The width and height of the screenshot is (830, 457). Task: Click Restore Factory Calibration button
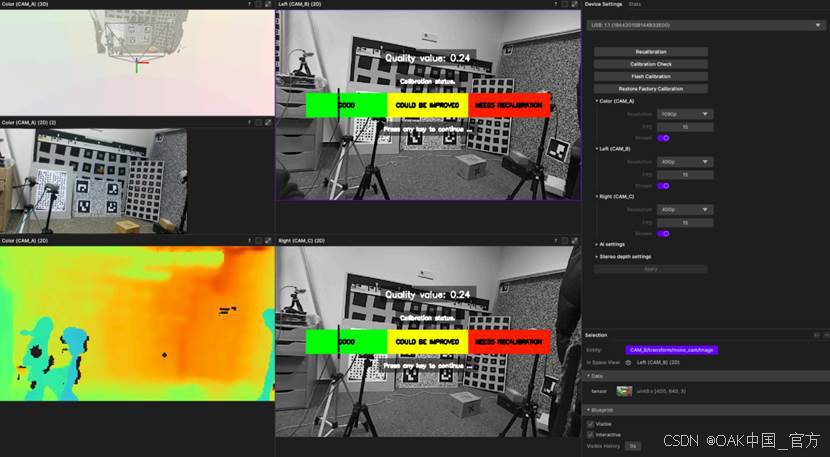[x=651, y=89]
